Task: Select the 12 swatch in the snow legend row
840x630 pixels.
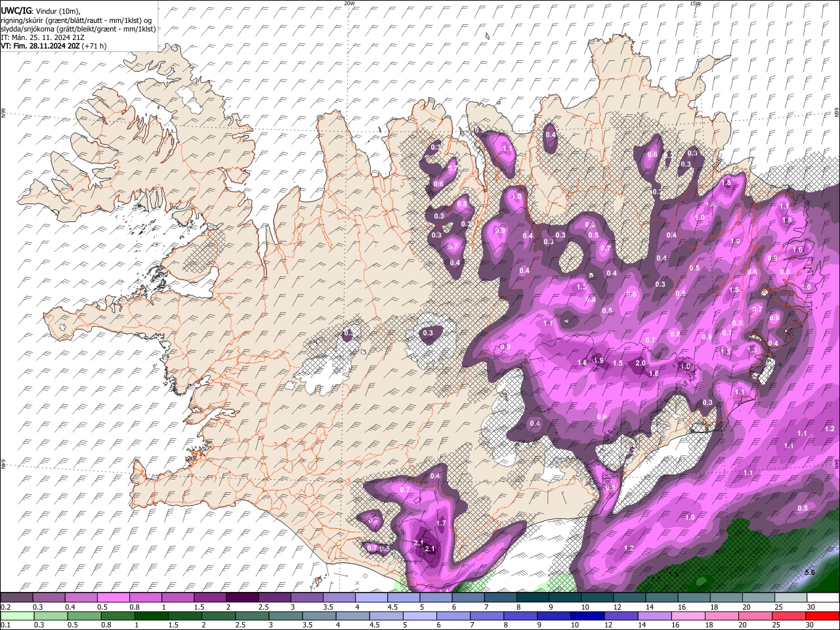Action: pos(629,598)
